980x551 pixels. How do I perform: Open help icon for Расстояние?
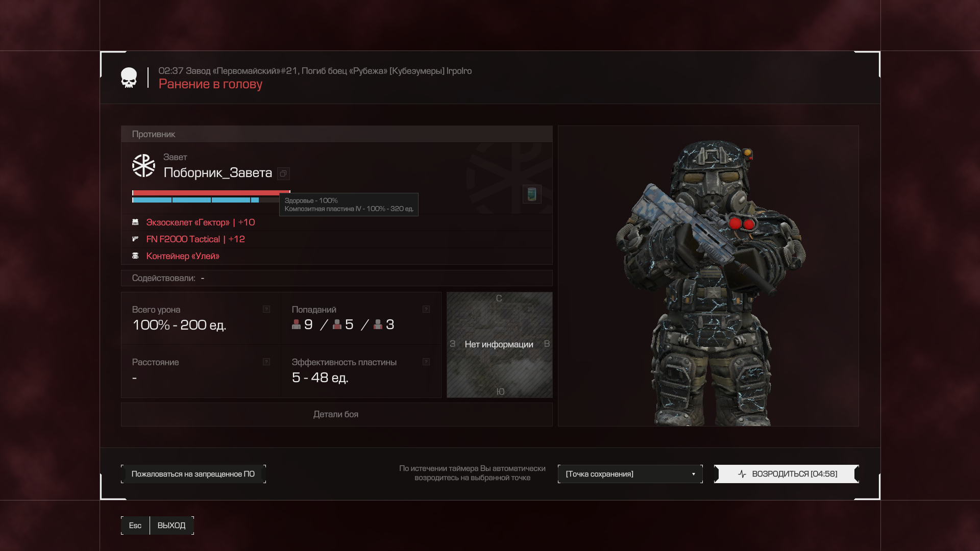[x=266, y=362]
